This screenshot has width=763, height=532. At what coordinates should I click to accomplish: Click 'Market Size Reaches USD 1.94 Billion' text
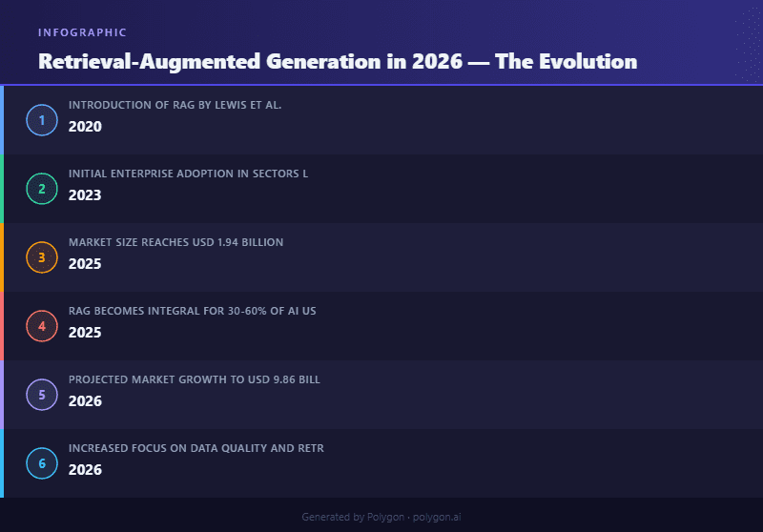point(175,242)
